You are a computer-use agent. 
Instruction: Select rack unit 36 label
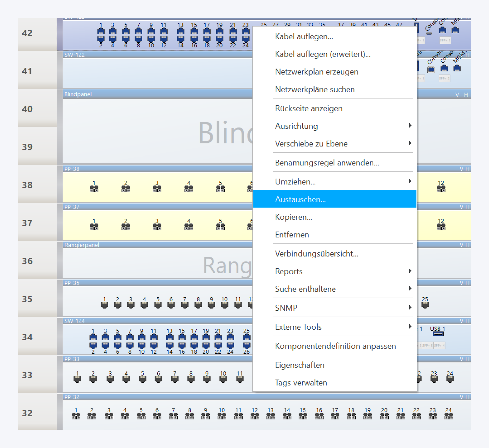tap(27, 261)
